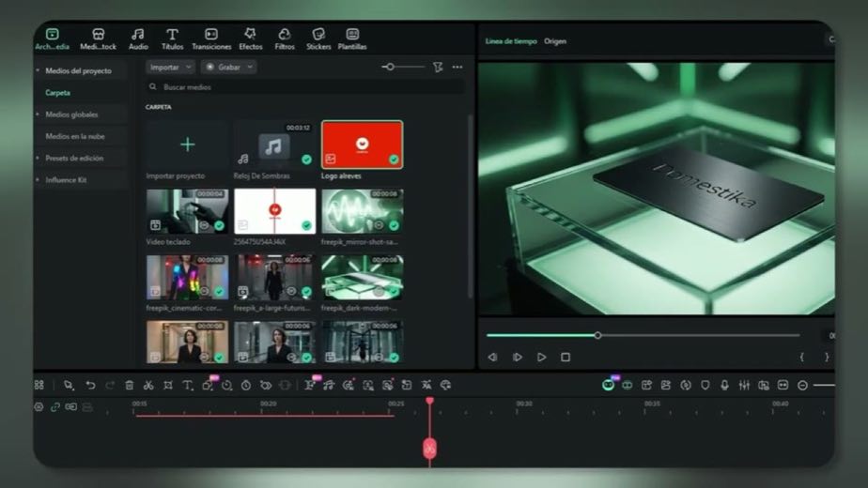Image resolution: width=868 pixels, height=488 pixels.
Task: Click the Importar proyecto plus tile
Action: [x=188, y=145]
